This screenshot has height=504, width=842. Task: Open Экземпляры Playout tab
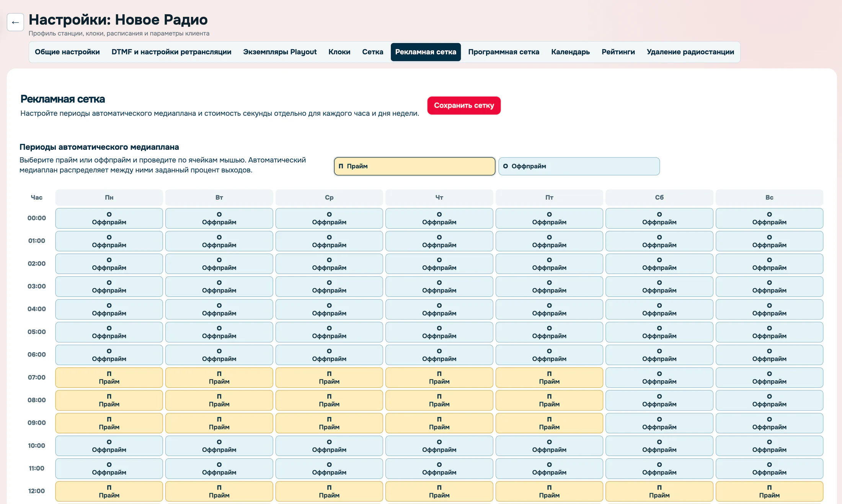coord(280,52)
